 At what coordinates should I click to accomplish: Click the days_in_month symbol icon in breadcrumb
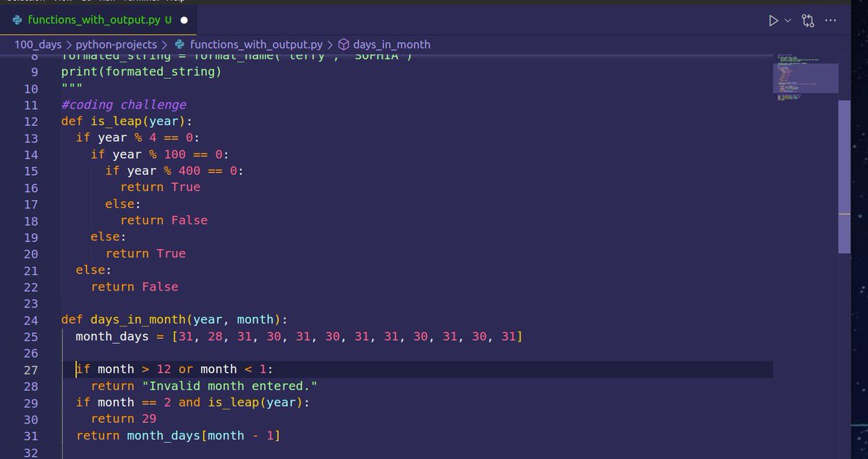coord(343,44)
